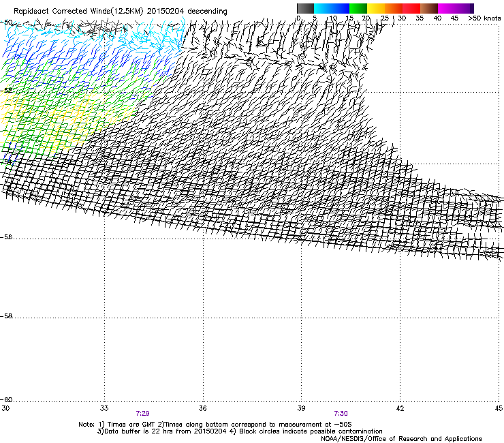Click the '>50 knots' legend label

pos(484,18)
